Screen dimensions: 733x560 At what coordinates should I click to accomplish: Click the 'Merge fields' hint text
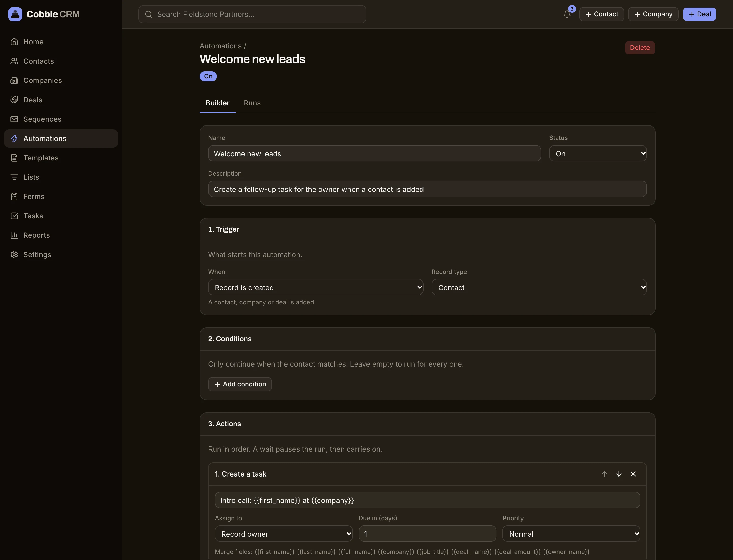(x=402, y=552)
